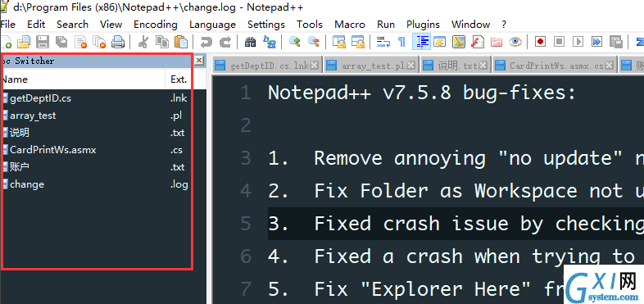This screenshot has height=304, width=644.
Task: Sort Doc Switcher by Name column
Action: 83,79
